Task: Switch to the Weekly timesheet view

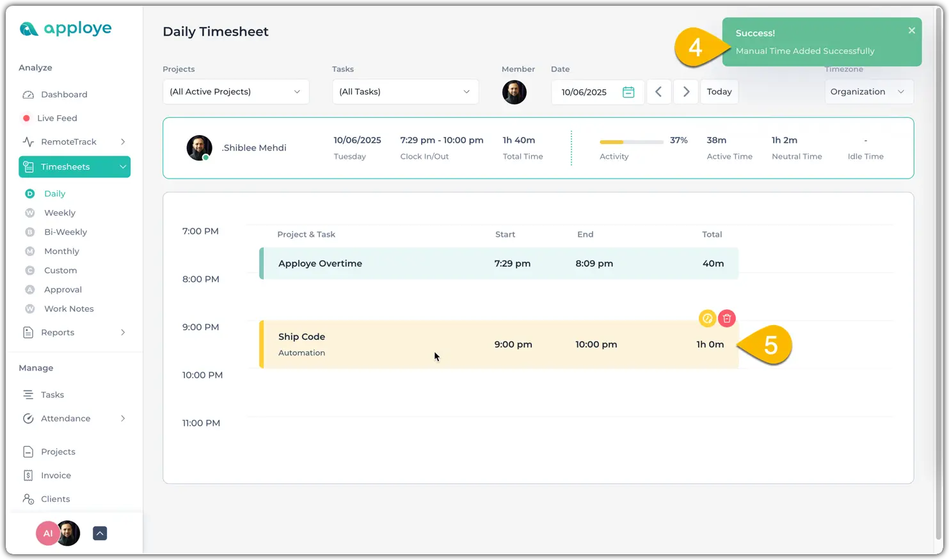Action: (60, 213)
